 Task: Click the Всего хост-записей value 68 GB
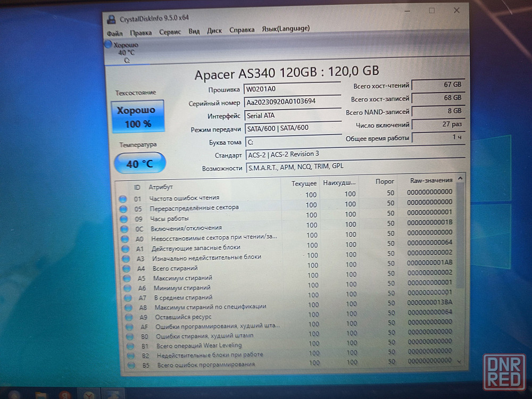coord(438,98)
